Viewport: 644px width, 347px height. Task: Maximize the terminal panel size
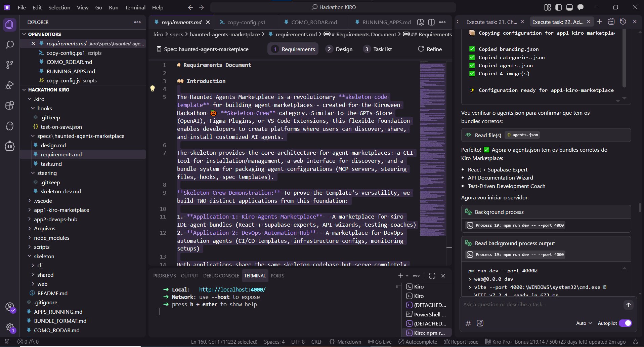(x=432, y=276)
